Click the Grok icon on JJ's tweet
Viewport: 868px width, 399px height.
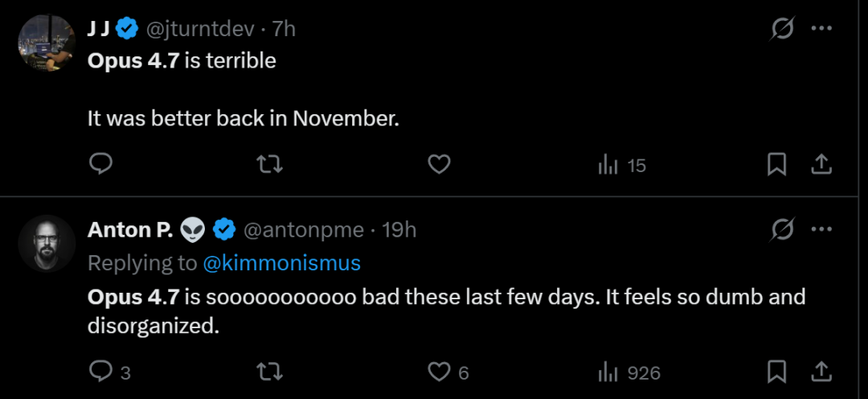tap(781, 29)
